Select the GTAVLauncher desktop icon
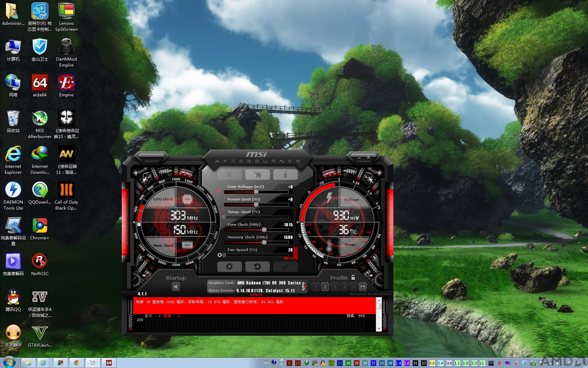The image size is (588, 368). (40, 336)
